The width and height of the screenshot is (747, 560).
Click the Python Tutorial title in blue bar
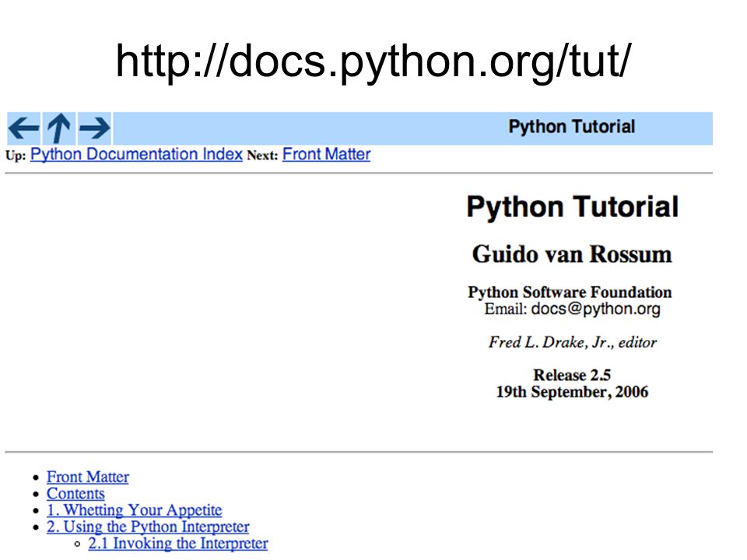click(572, 127)
